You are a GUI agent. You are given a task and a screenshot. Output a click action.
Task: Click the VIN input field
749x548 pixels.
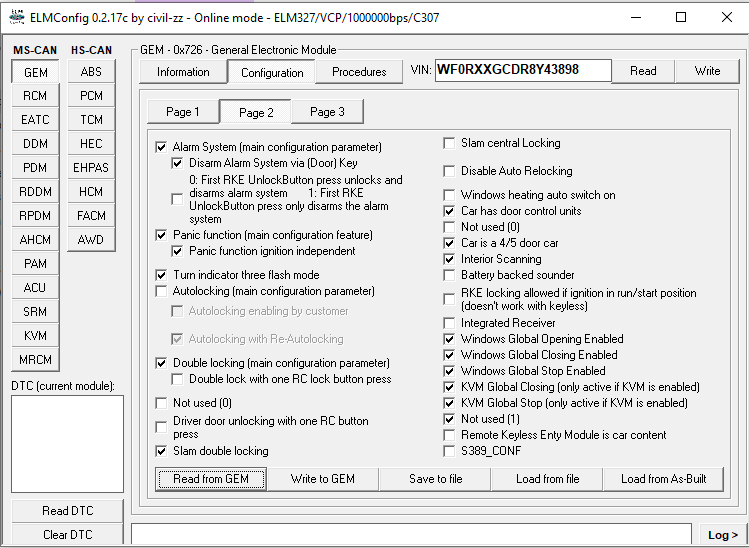click(x=521, y=71)
